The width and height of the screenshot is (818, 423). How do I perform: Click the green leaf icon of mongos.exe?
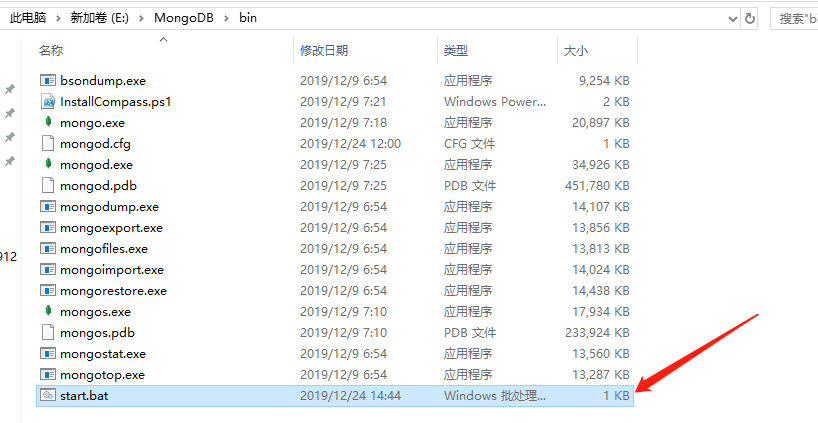(x=48, y=311)
